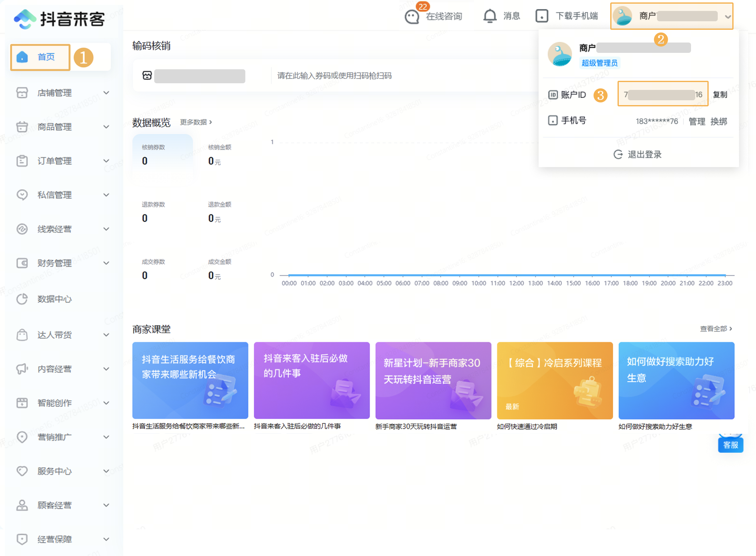The image size is (756, 556).
Task: Click the 消息 bell icon
Action: (x=490, y=16)
